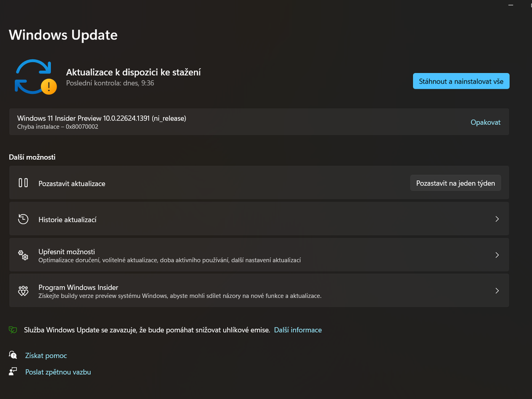Click the Windows Update sync status icon

coord(35,77)
